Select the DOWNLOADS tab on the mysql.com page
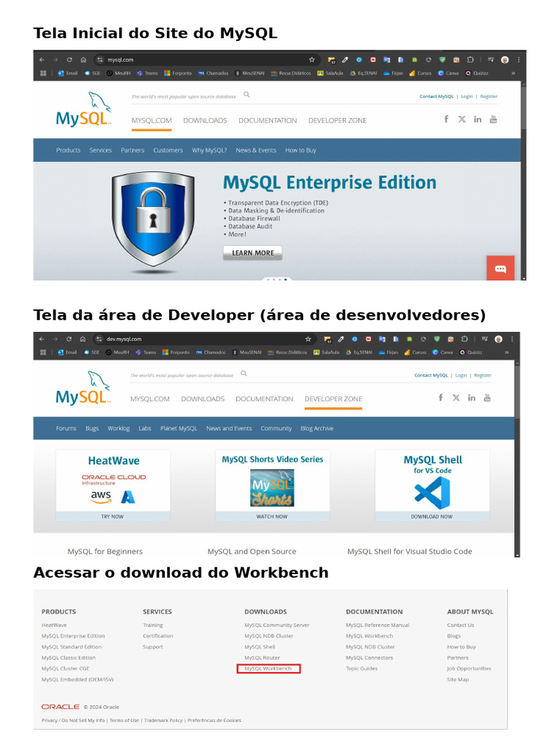This screenshot has width=560, height=747. [205, 120]
